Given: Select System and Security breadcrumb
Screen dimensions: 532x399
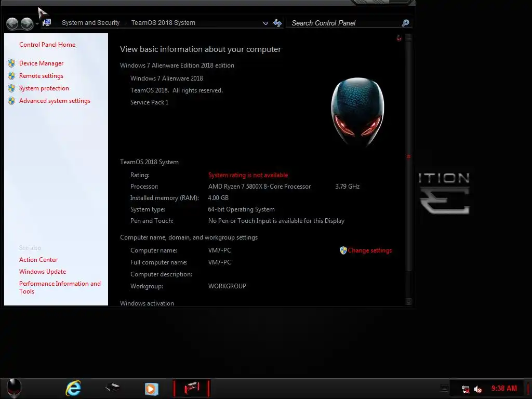Looking at the screenshot, I should tap(90, 23).
